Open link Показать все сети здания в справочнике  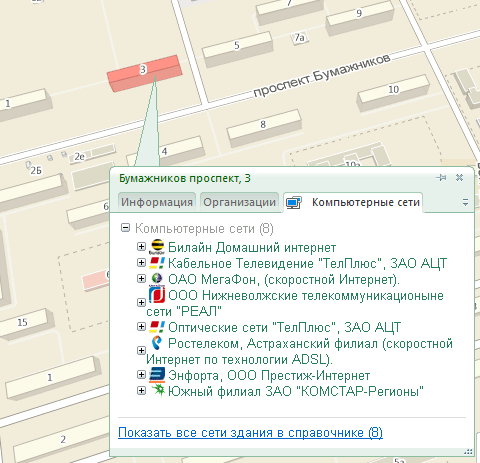(250, 433)
